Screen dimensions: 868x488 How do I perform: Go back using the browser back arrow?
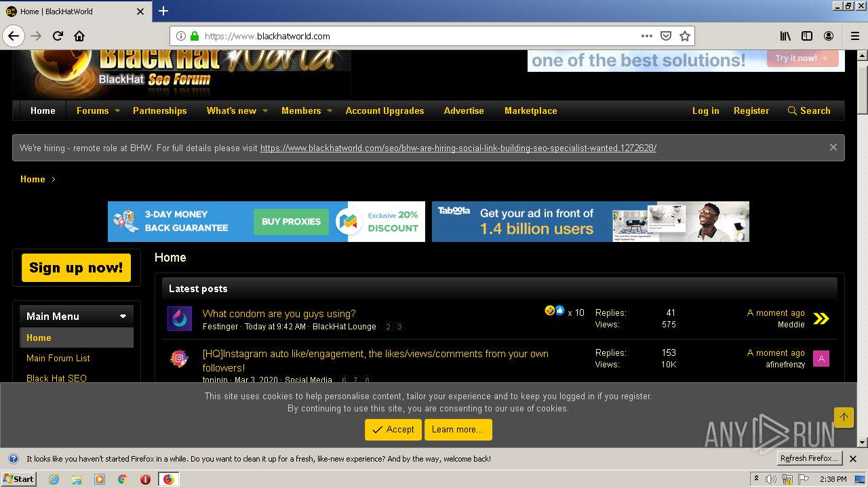[14, 36]
